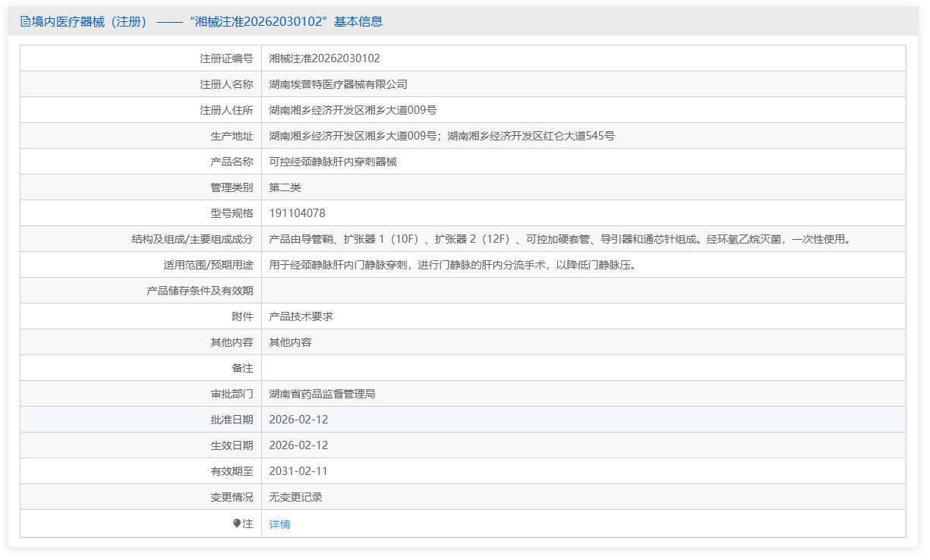
Task: Click approval department 湖南省药品监督管理局
Action: click(322, 394)
